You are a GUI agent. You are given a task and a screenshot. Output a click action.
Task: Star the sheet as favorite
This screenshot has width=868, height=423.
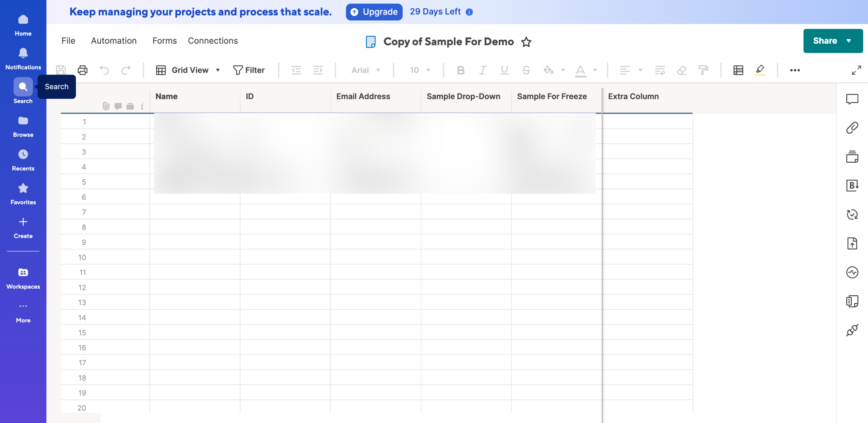point(526,42)
